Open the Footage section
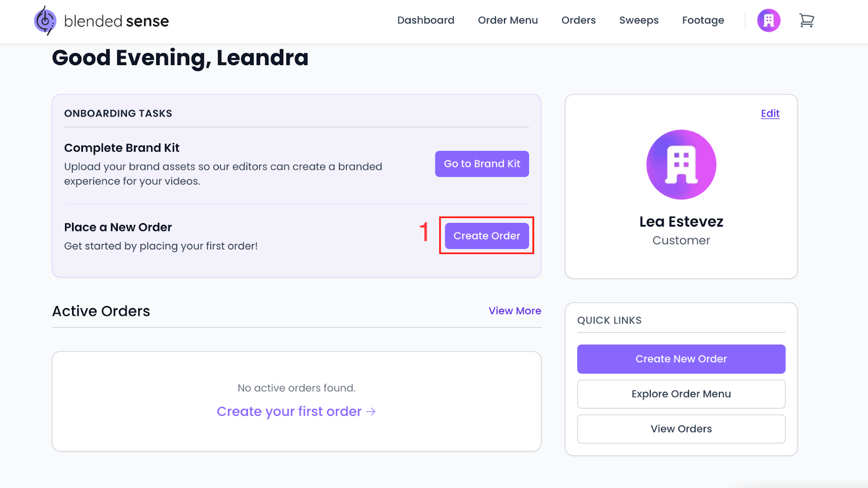 (703, 21)
